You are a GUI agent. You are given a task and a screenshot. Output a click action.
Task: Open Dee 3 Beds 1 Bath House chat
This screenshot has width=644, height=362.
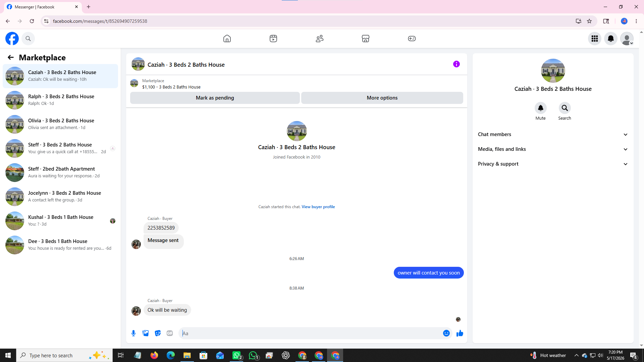pos(60,245)
